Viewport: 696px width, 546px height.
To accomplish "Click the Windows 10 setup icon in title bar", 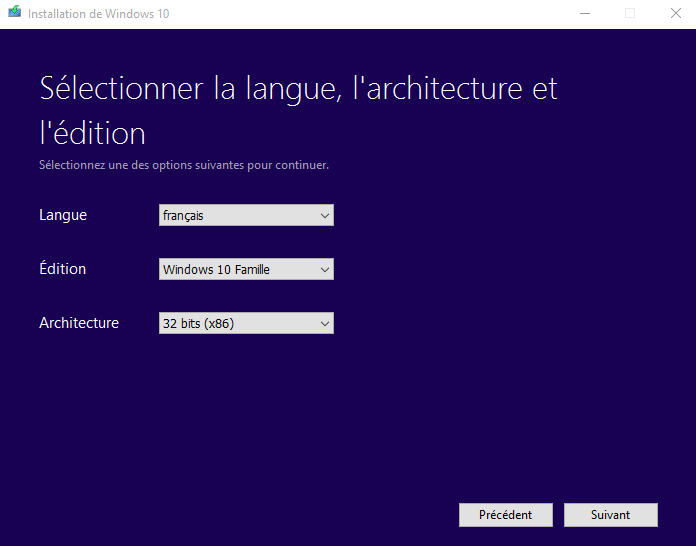I will point(15,12).
